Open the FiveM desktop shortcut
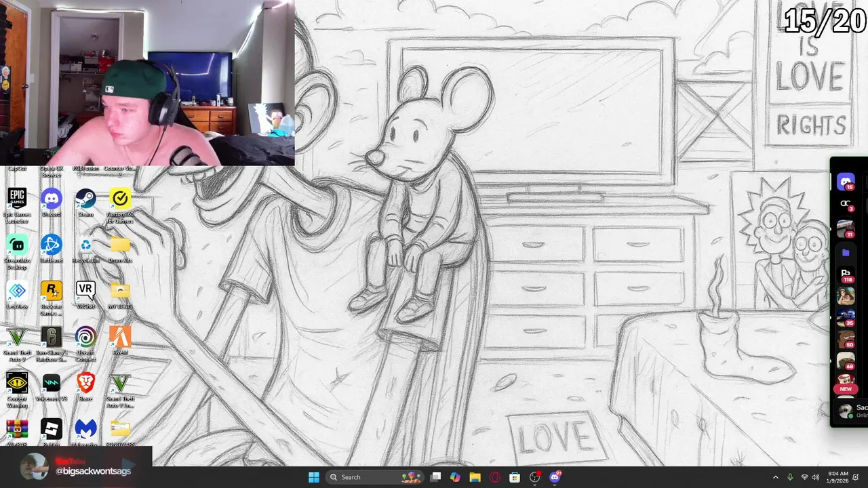868x488 pixels. tap(120, 342)
